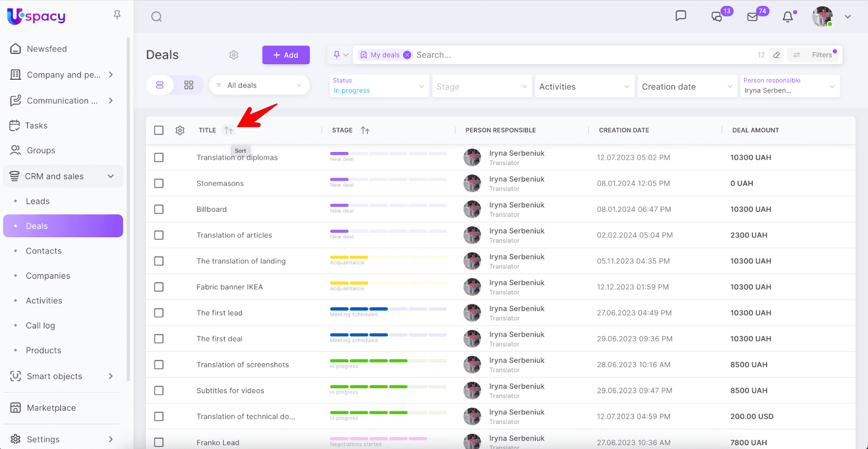
Task: Clear filters with the eraser icon
Action: click(777, 55)
